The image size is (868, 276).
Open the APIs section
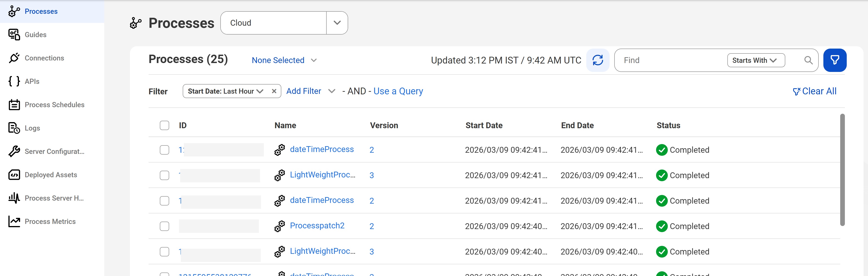pyautogui.click(x=32, y=81)
